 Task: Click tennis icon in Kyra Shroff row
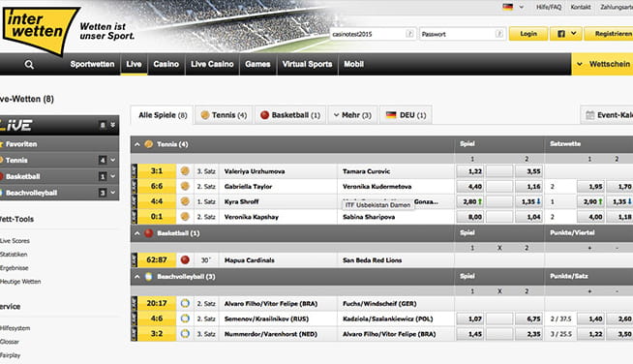pyautogui.click(x=185, y=201)
